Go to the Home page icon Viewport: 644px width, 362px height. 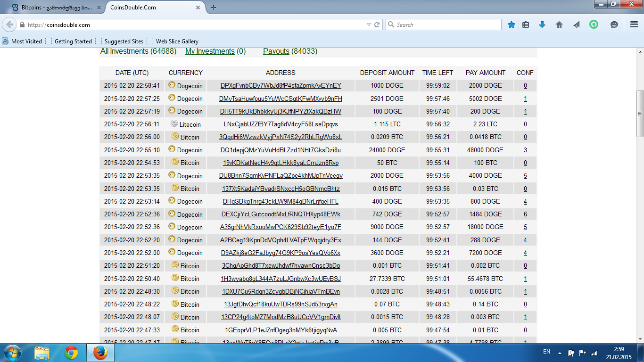click(559, 25)
